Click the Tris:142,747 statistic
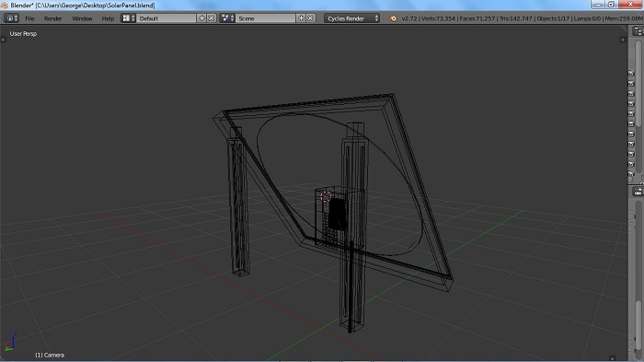The height and width of the screenshot is (362, 644). tap(516, 18)
